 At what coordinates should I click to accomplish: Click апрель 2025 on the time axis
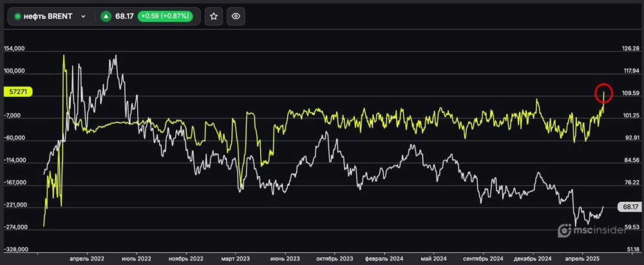click(x=583, y=257)
